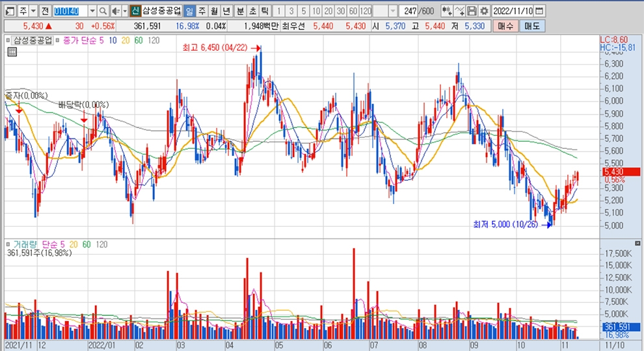The width and height of the screenshot is (644, 351).
Task: Click the save chart floppy disk icon
Action: coord(472,11)
